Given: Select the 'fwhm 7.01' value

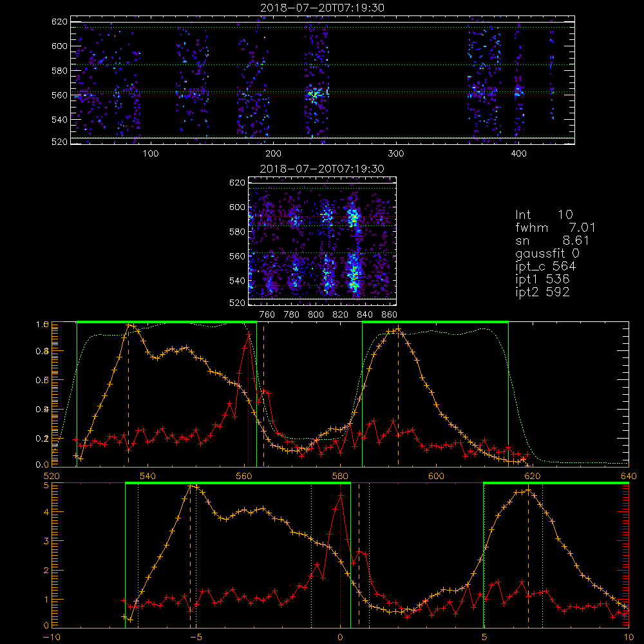Looking at the screenshot, I should coord(555,227).
